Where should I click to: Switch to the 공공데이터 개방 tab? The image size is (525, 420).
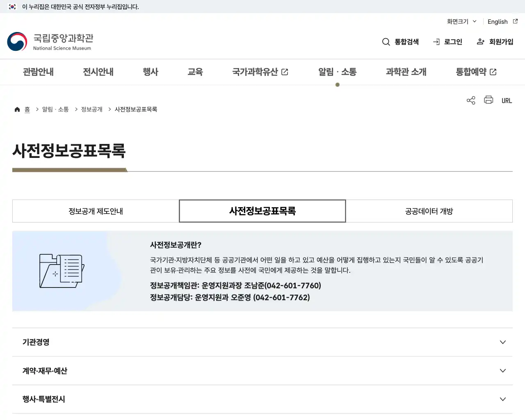(x=429, y=211)
